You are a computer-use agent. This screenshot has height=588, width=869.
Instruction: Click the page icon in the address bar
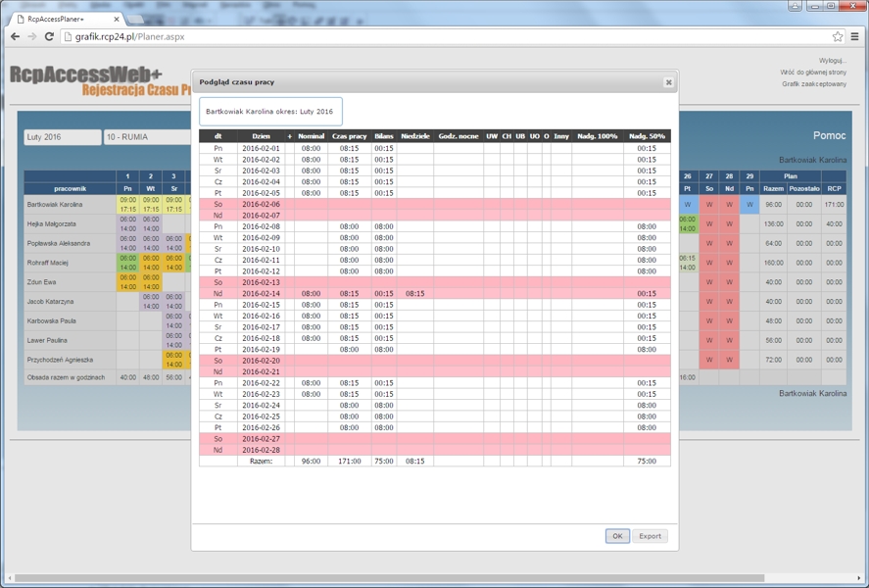click(68, 36)
